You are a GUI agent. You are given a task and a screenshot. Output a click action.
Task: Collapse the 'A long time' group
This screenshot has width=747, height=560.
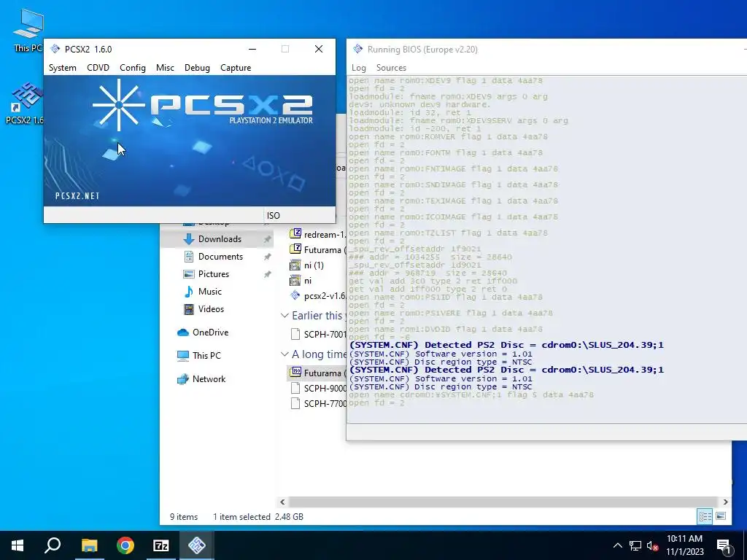[285, 354]
